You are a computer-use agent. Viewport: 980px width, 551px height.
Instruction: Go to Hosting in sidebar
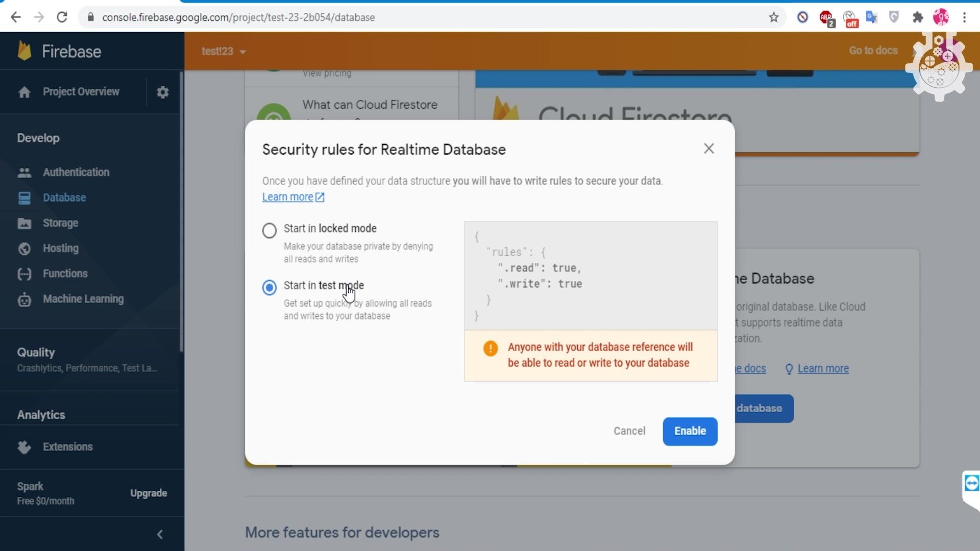pyautogui.click(x=61, y=248)
